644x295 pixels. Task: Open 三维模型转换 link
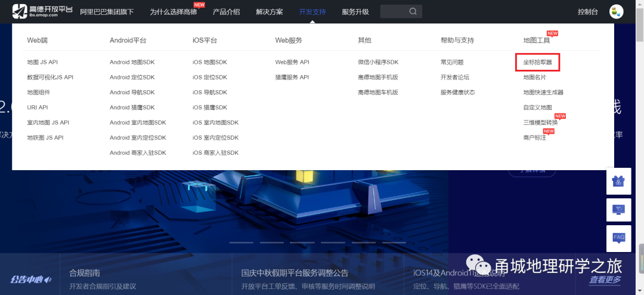coord(540,122)
